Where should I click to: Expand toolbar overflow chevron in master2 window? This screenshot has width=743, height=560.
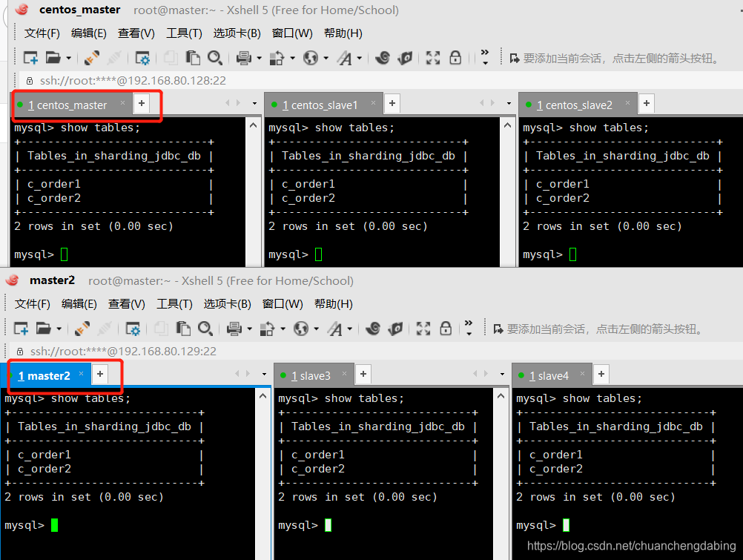click(469, 328)
